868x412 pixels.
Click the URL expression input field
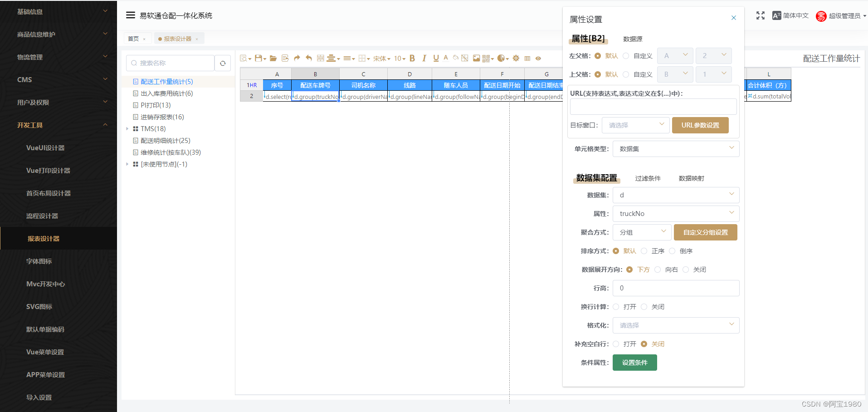(653, 107)
